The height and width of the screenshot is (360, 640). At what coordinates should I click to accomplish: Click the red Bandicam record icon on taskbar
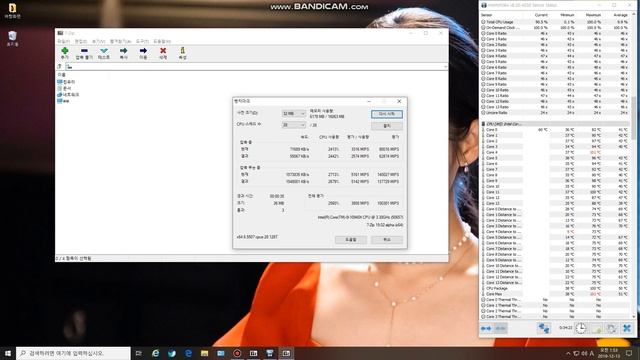click(237, 353)
